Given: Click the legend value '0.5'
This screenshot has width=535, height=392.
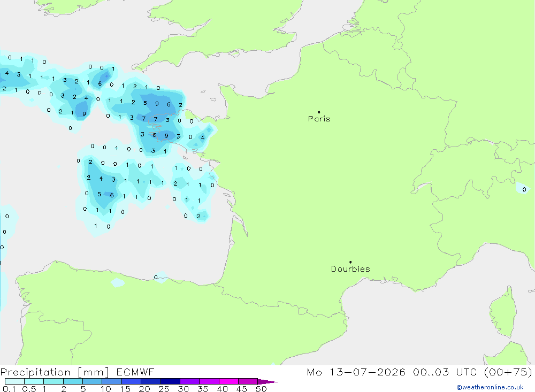Looking at the screenshot, I should click(29, 389).
